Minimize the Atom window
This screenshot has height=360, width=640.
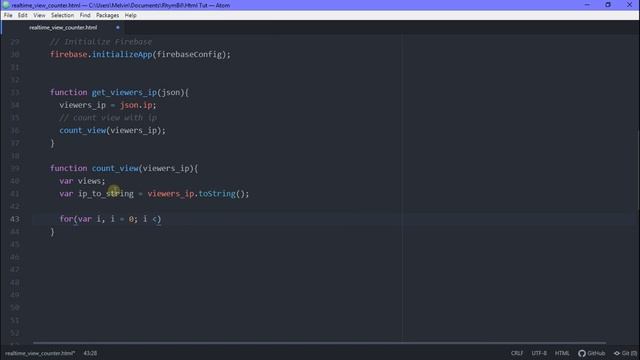click(x=587, y=5)
